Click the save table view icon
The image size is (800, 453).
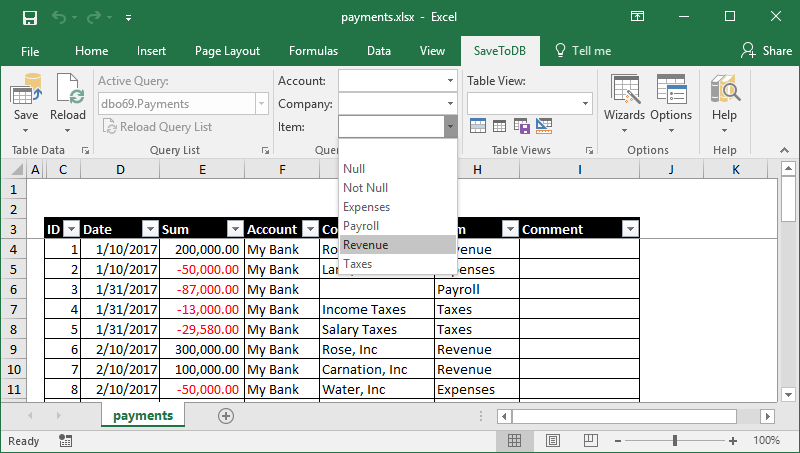coord(522,125)
